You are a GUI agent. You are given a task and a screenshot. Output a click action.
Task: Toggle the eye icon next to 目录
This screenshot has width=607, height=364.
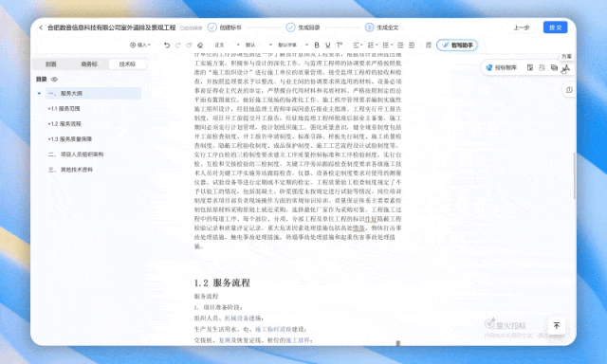tap(55, 80)
